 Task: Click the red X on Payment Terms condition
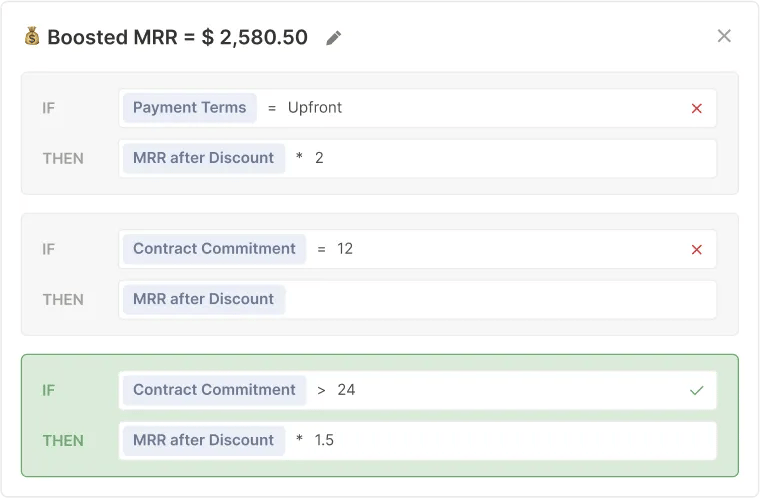tap(697, 109)
